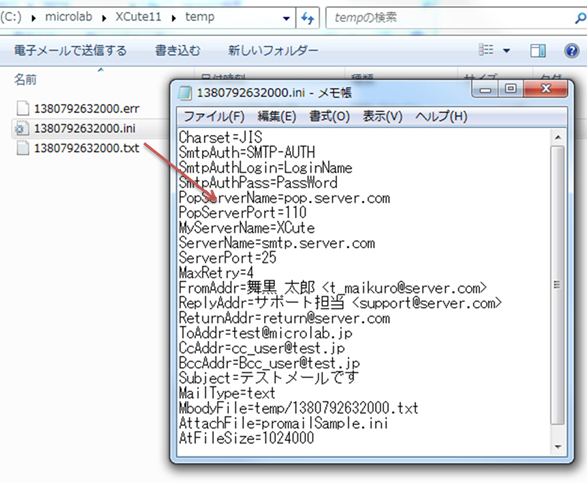Select the 1380792632000.ini file

[x=85, y=128]
